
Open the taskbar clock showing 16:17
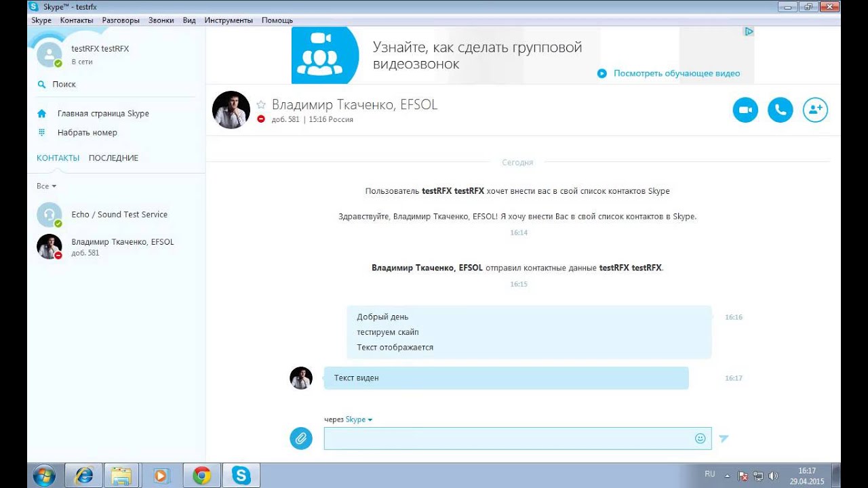[807, 475]
